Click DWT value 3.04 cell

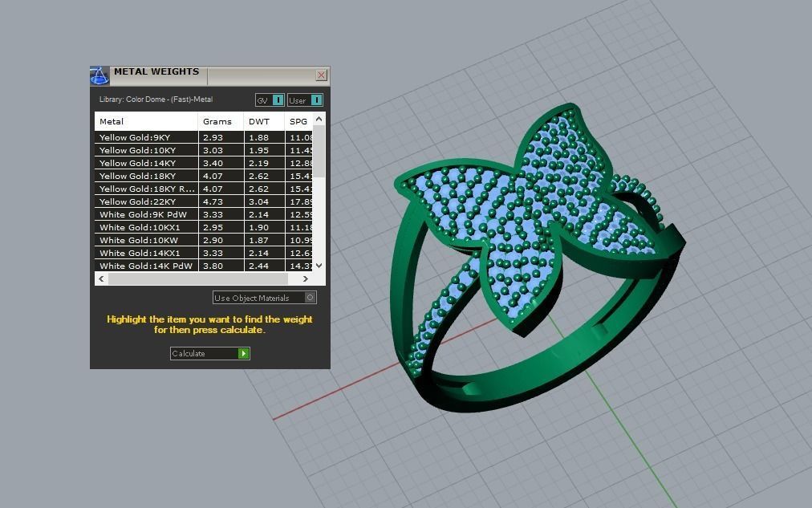(x=264, y=201)
